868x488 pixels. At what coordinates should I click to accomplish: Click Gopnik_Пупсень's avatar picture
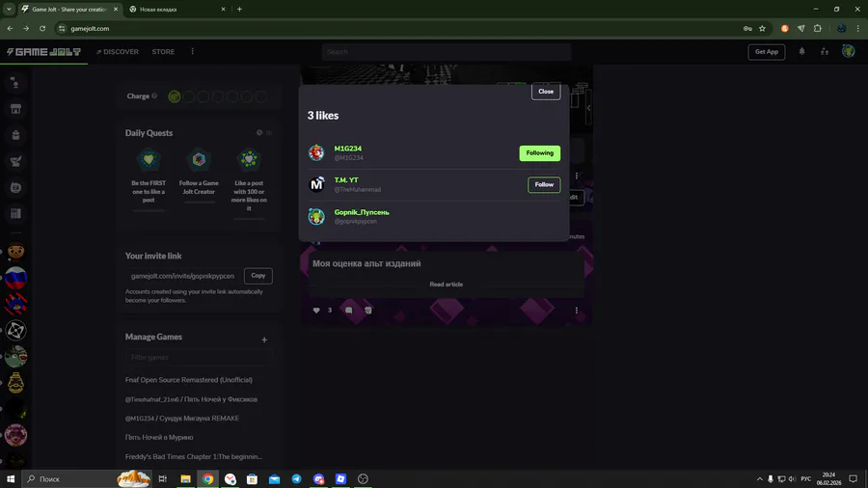(316, 216)
